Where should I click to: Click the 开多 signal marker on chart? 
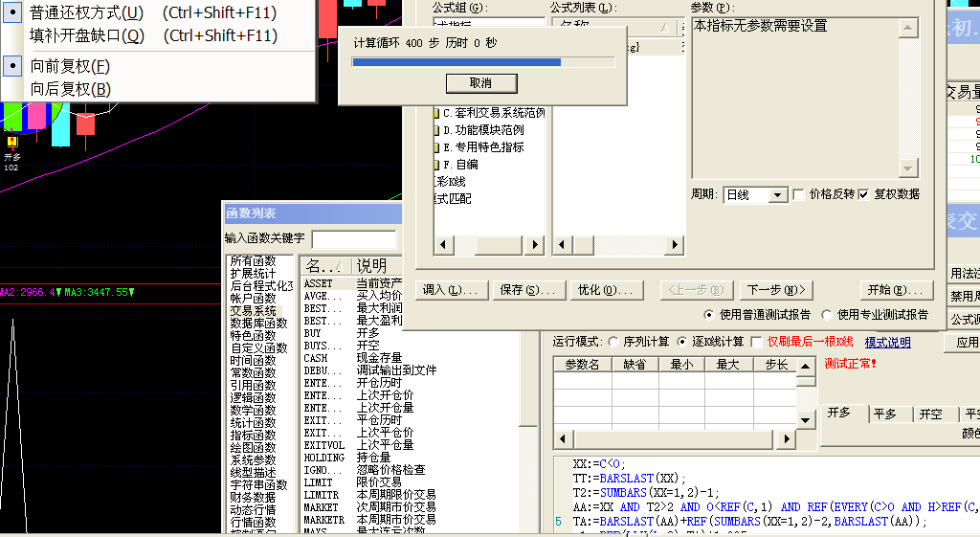(11, 142)
